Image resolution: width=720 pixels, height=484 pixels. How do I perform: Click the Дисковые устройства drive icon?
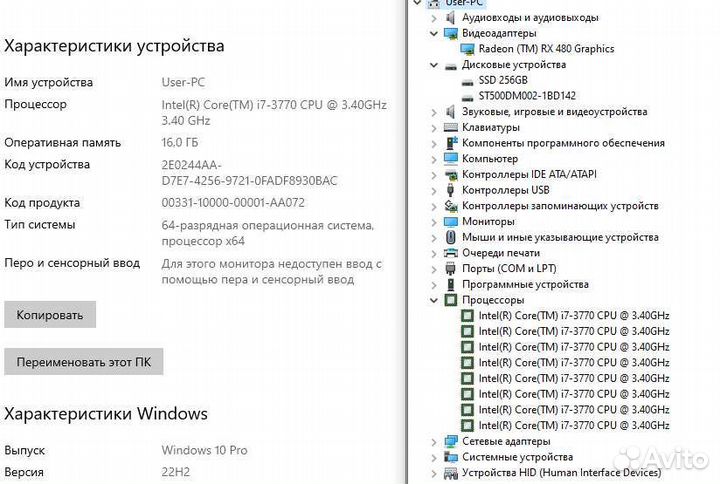451,66
